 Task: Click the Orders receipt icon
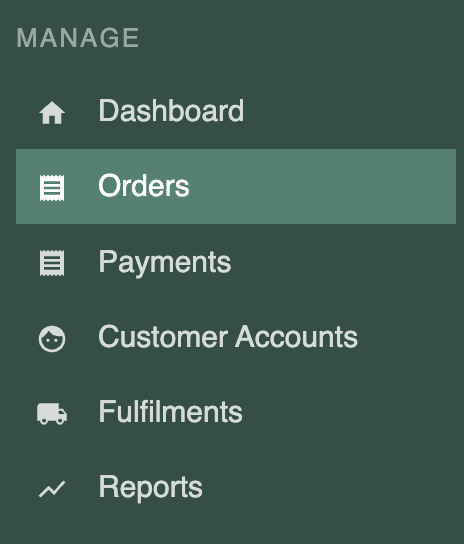(52, 188)
